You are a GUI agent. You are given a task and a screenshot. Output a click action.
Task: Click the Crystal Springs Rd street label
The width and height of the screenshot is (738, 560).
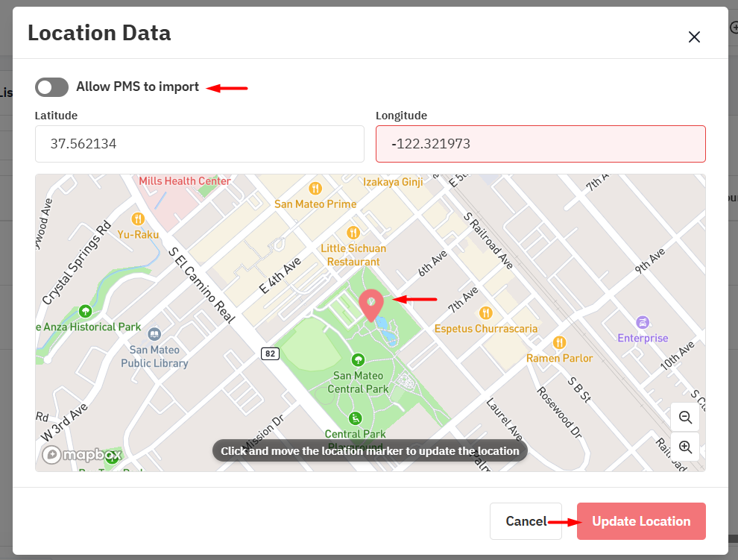tap(77, 262)
